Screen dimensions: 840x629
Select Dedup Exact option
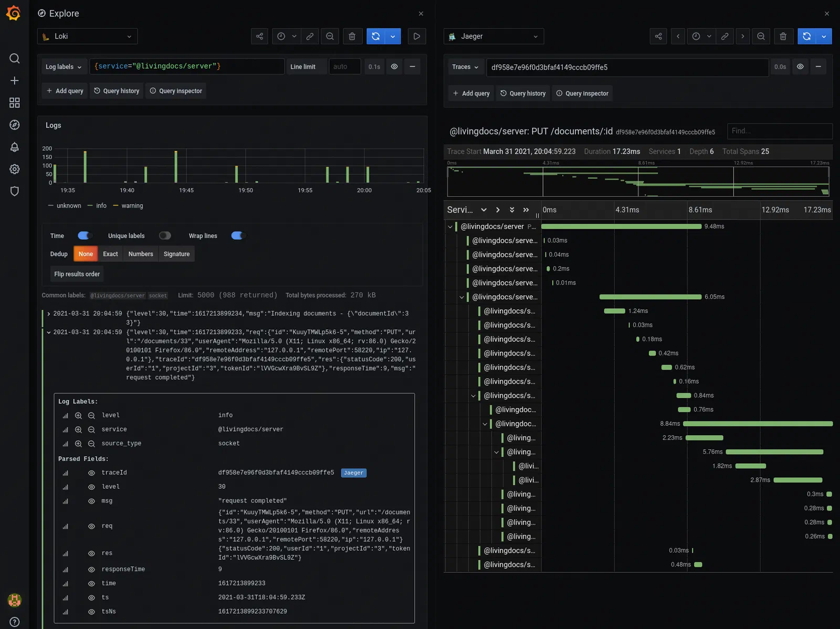coord(110,254)
